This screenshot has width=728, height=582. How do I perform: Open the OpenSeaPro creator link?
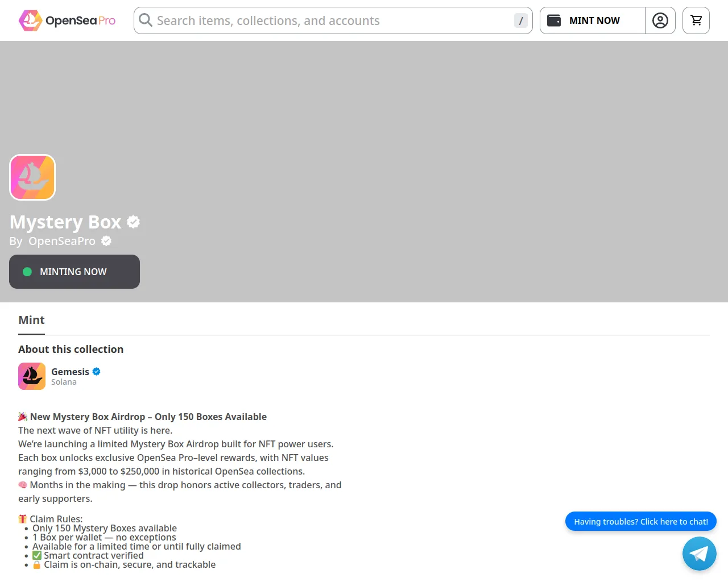[x=62, y=241]
